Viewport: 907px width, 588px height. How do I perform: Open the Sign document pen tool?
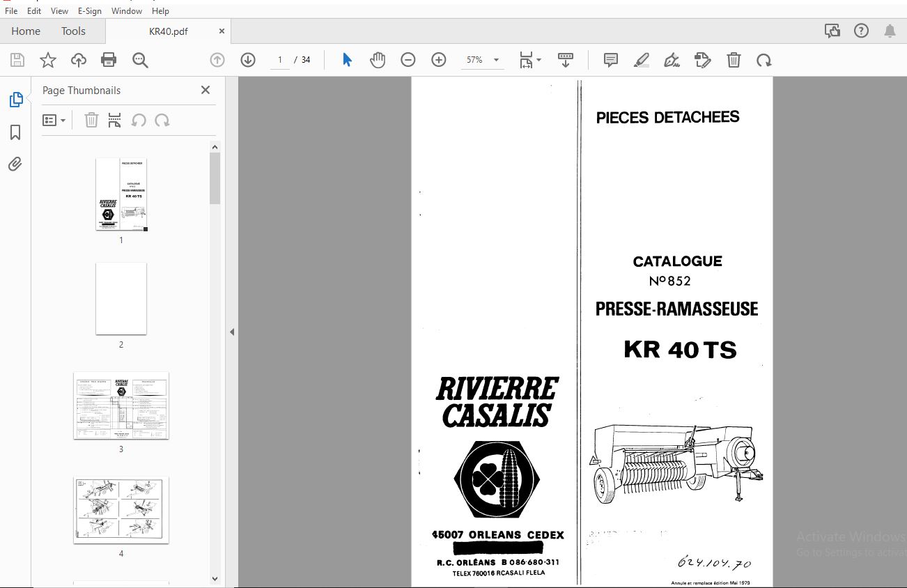[x=672, y=60]
